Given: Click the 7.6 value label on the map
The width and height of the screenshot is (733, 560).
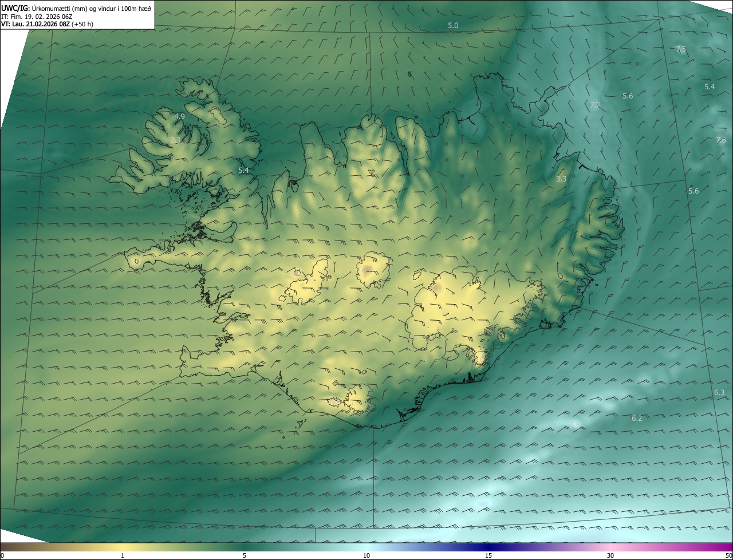Looking at the screenshot, I should (x=721, y=140).
